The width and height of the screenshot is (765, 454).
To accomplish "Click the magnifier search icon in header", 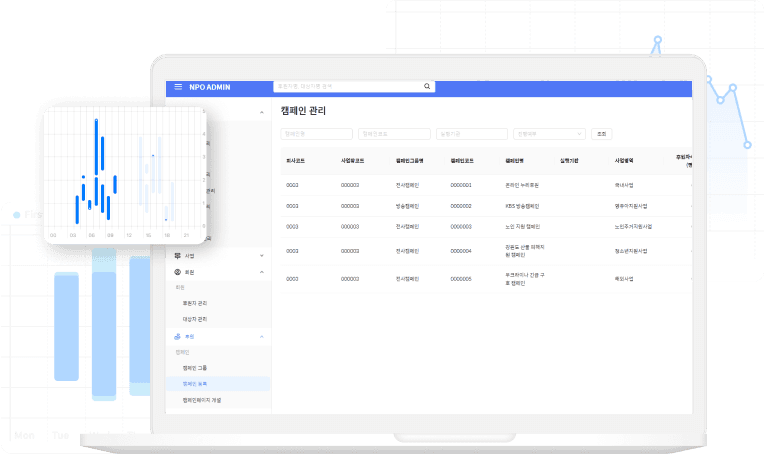I will tap(427, 86).
